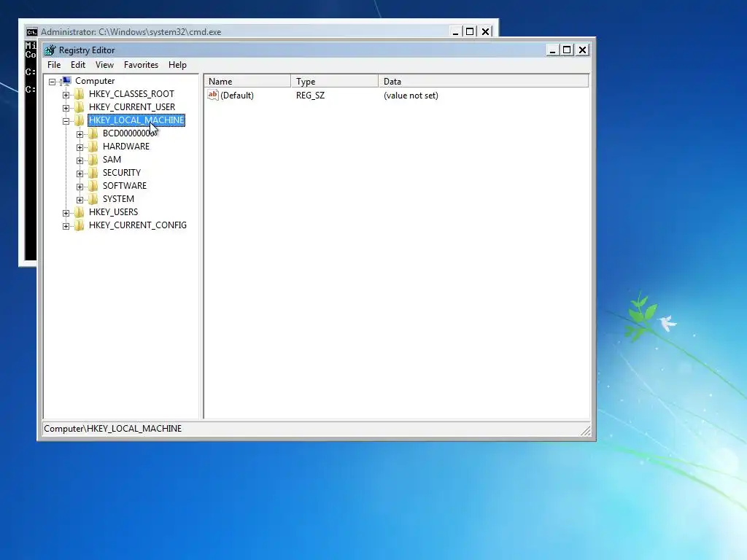Expand the HKEY_CURRENT_USER key

[66, 108]
